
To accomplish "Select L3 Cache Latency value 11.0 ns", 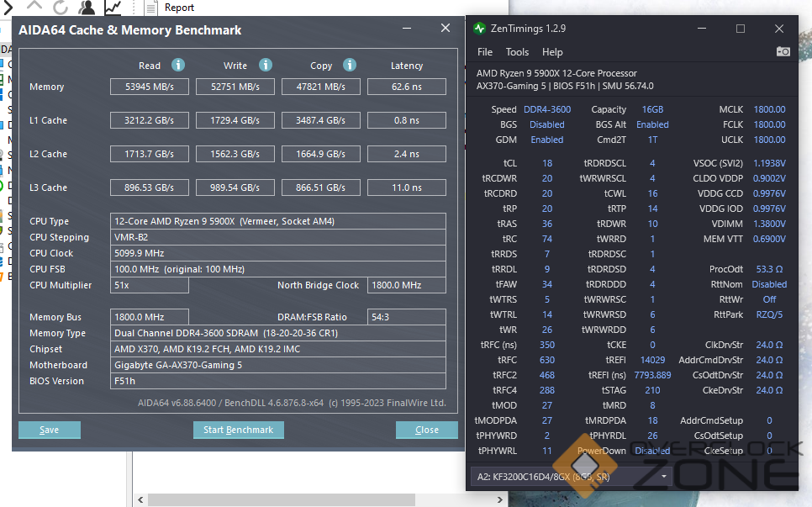I will [407, 187].
